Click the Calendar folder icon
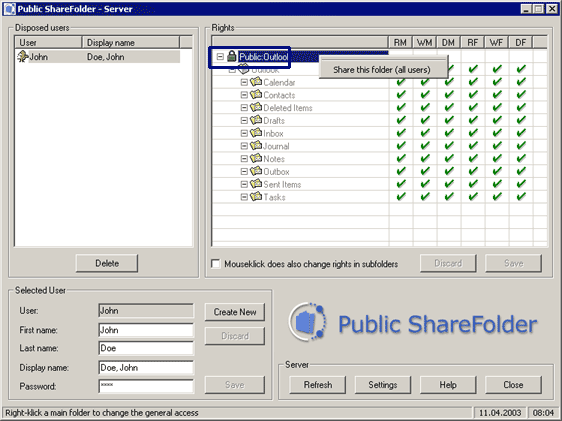The height and width of the screenshot is (421, 562). point(256,82)
